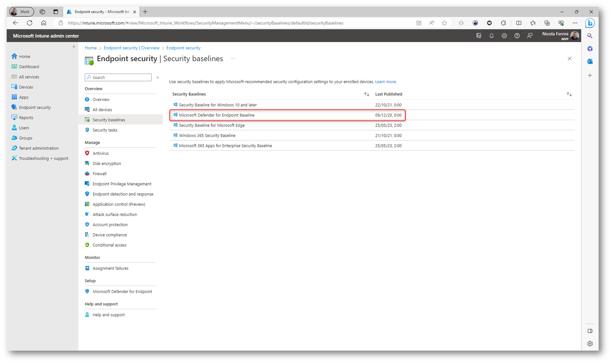Open Security Baseline for Windows 10 and later
This screenshot has width=612, height=364.
pyautogui.click(x=218, y=105)
